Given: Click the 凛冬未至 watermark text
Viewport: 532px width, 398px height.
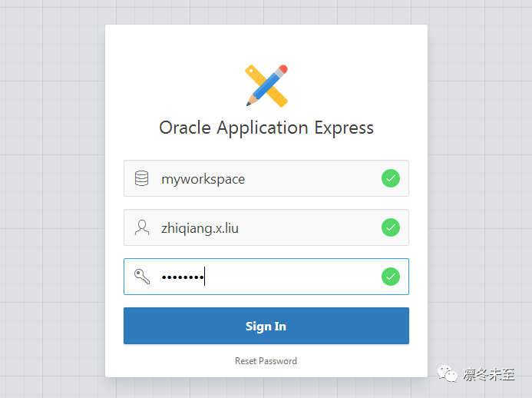Looking at the screenshot, I should [x=489, y=375].
